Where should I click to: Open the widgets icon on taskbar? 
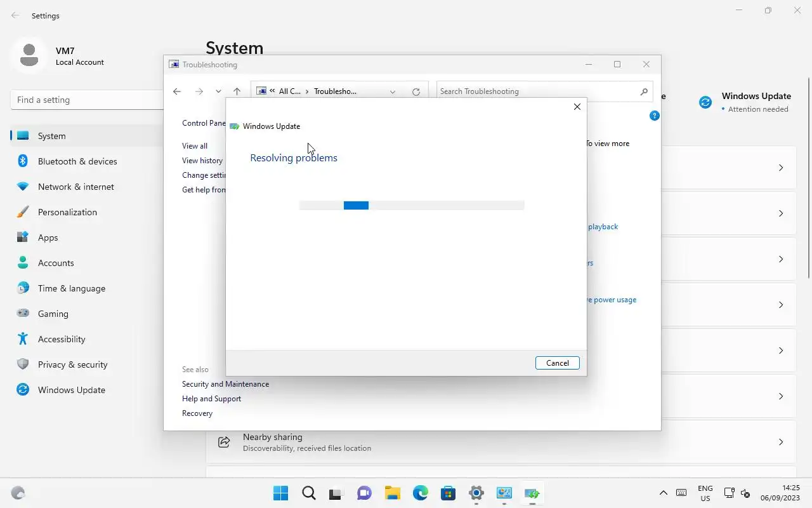pos(18,493)
